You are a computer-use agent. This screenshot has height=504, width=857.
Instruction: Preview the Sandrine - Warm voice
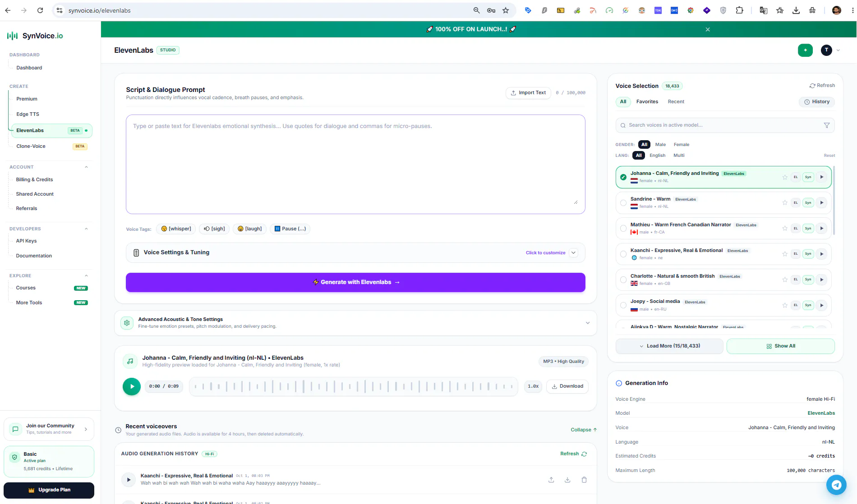(822, 203)
